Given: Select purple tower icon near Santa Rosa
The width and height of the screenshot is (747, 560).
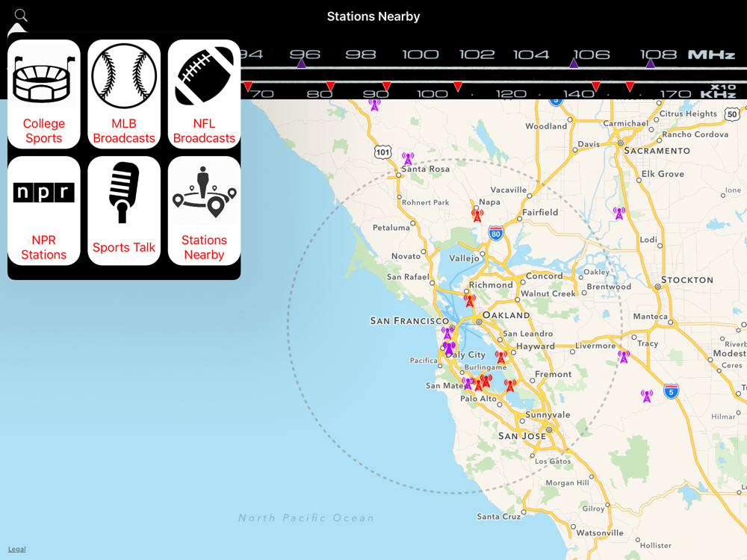Looking at the screenshot, I should (408, 158).
